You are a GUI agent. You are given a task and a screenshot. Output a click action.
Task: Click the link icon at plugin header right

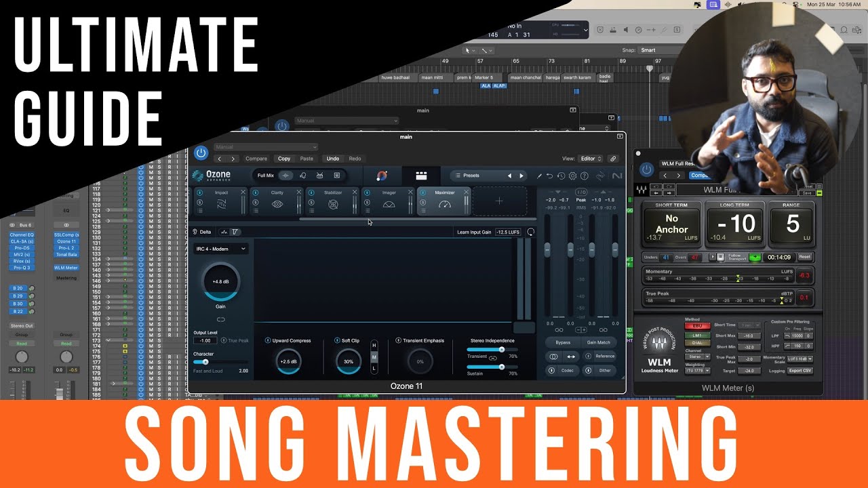click(x=613, y=159)
